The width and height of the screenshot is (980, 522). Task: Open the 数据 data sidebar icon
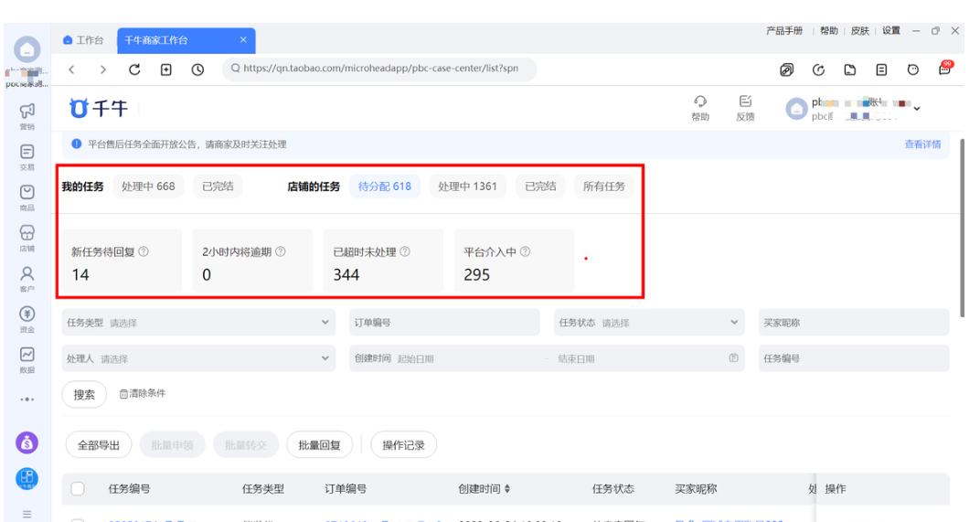pyautogui.click(x=27, y=357)
